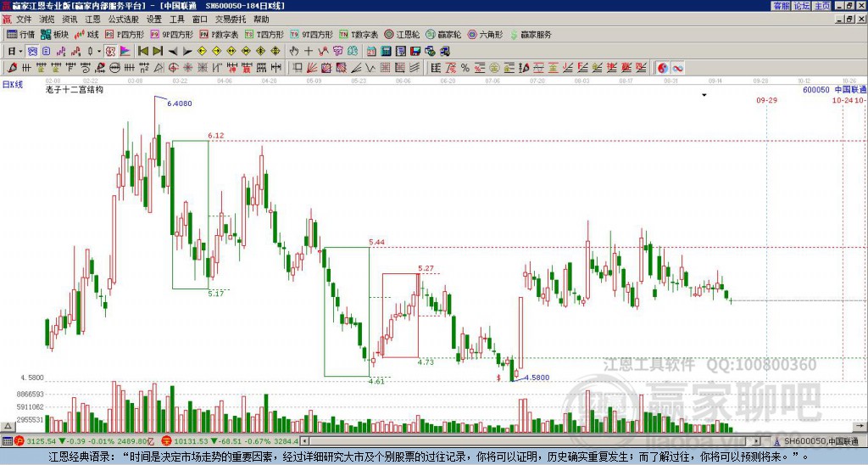Open the calculator icon in toolbar
This screenshot has height=465, width=868.
click(386, 51)
